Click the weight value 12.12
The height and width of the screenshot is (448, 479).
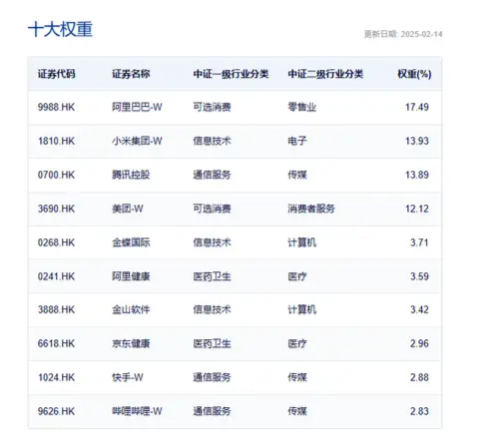[417, 209]
